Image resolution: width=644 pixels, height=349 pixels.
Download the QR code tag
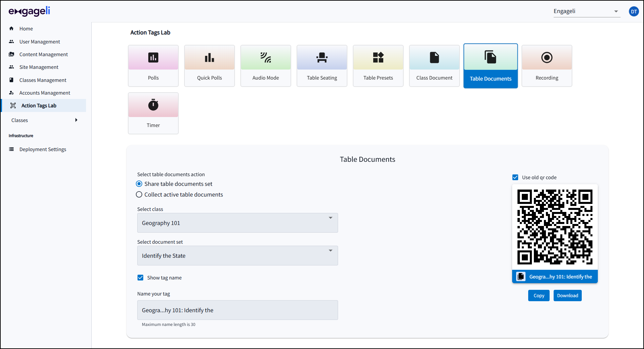pyautogui.click(x=568, y=296)
